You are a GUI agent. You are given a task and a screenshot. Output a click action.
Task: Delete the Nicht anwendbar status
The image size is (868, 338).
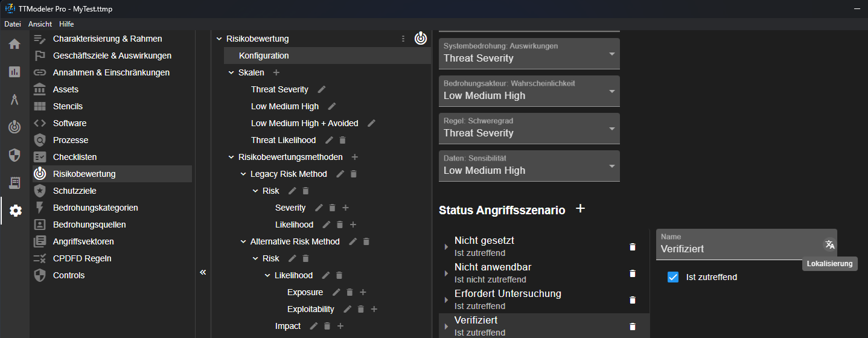pyautogui.click(x=633, y=273)
